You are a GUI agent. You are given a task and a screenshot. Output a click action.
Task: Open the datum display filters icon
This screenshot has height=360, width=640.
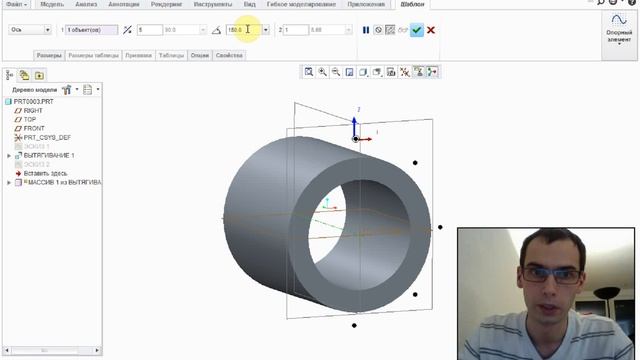pos(404,72)
